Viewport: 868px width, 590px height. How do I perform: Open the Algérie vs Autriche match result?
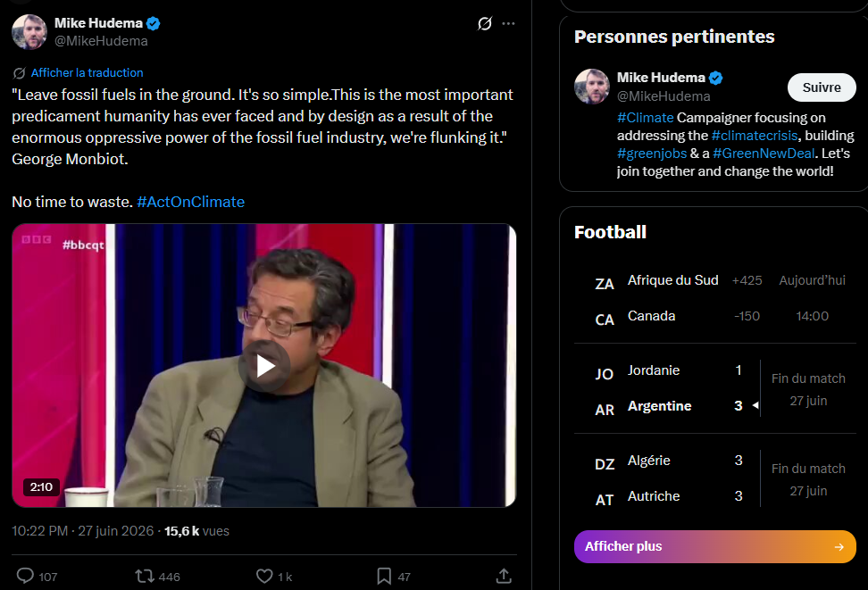coord(714,478)
